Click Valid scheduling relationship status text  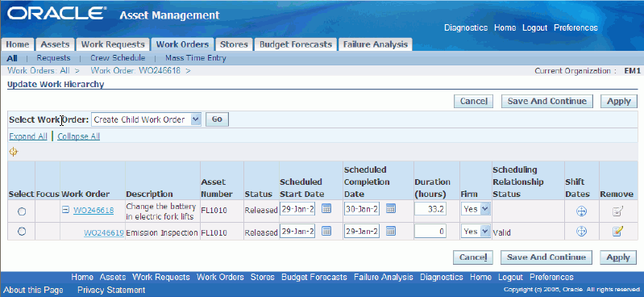click(x=501, y=232)
